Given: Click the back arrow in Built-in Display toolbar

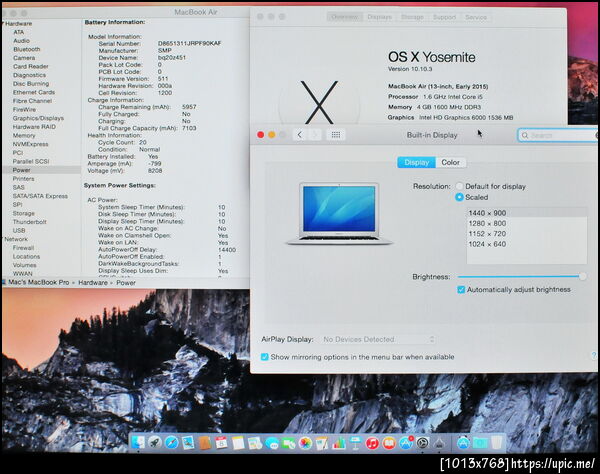Looking at the screenshot, I should [300, 135].
